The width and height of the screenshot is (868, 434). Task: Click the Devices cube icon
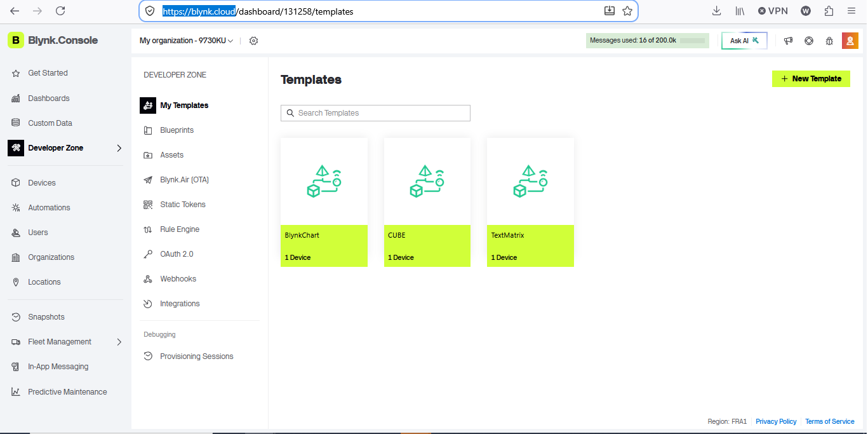click(x=16, y=183)
